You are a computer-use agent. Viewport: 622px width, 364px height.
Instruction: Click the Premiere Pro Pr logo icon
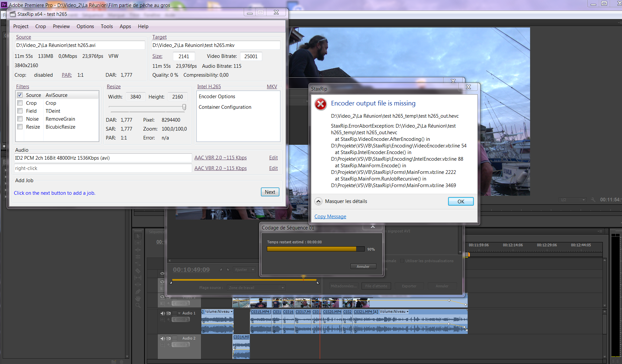click(4, 5)
